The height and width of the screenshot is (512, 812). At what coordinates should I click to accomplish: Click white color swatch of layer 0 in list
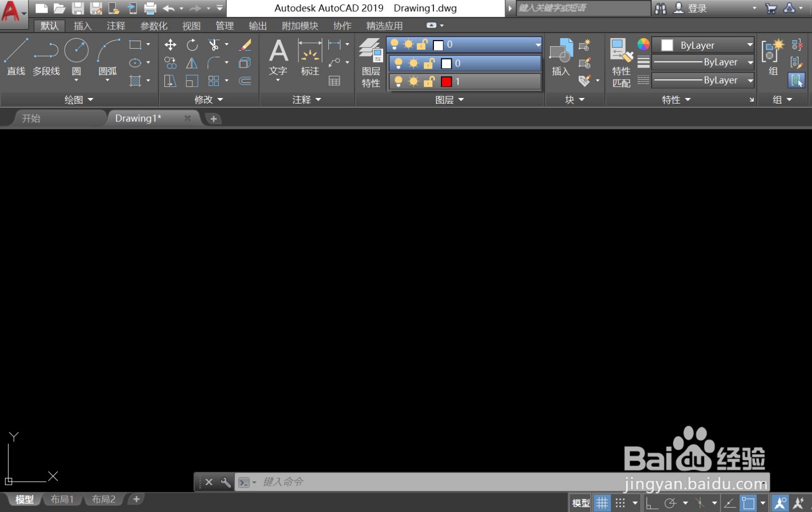tap(447, 63)
